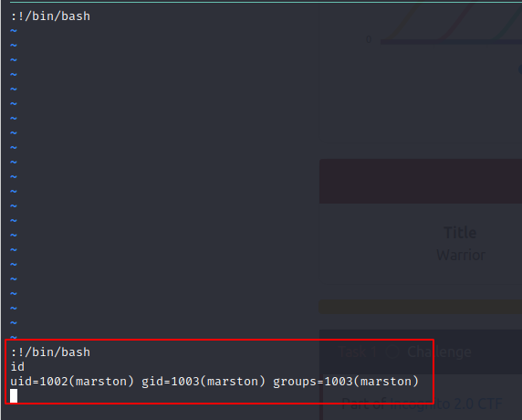Click the first blue tilde line marker
The width and height of the screenshot is (522, 420).
14,31
